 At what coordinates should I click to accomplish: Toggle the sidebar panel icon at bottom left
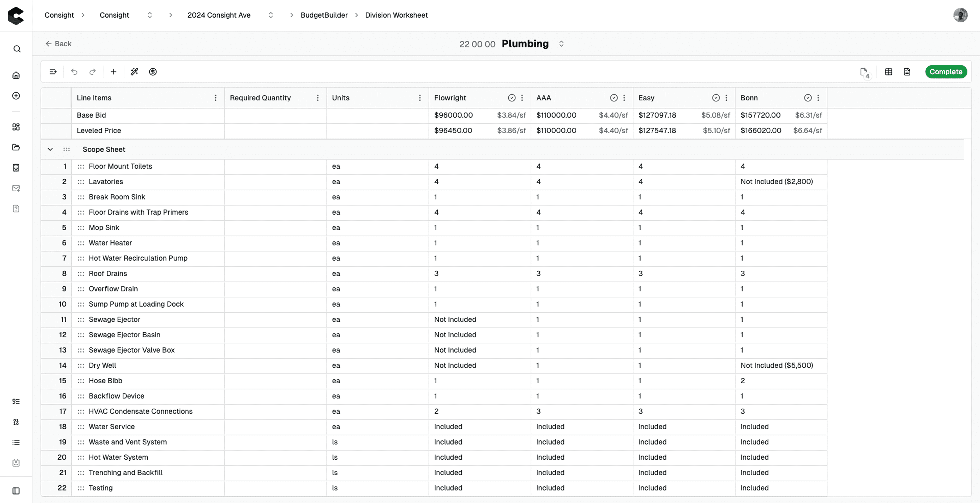pyautogui.click(x=16, y=491)
